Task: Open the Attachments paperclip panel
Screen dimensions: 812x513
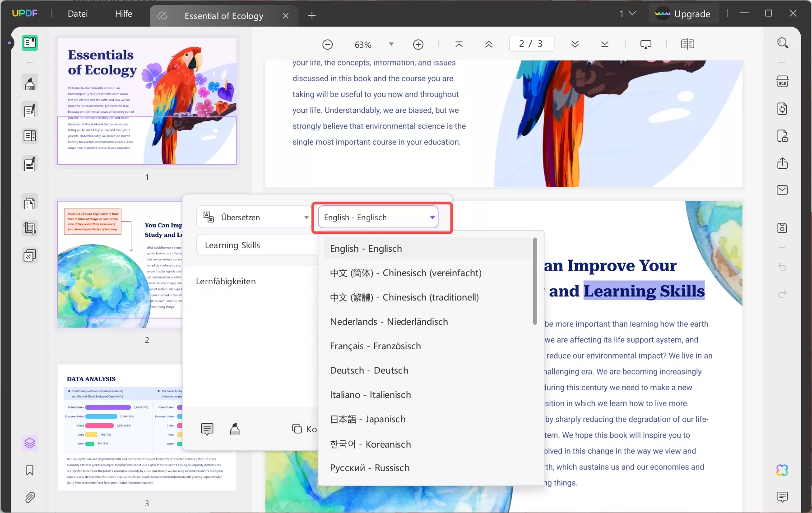Action: point(30,498)
